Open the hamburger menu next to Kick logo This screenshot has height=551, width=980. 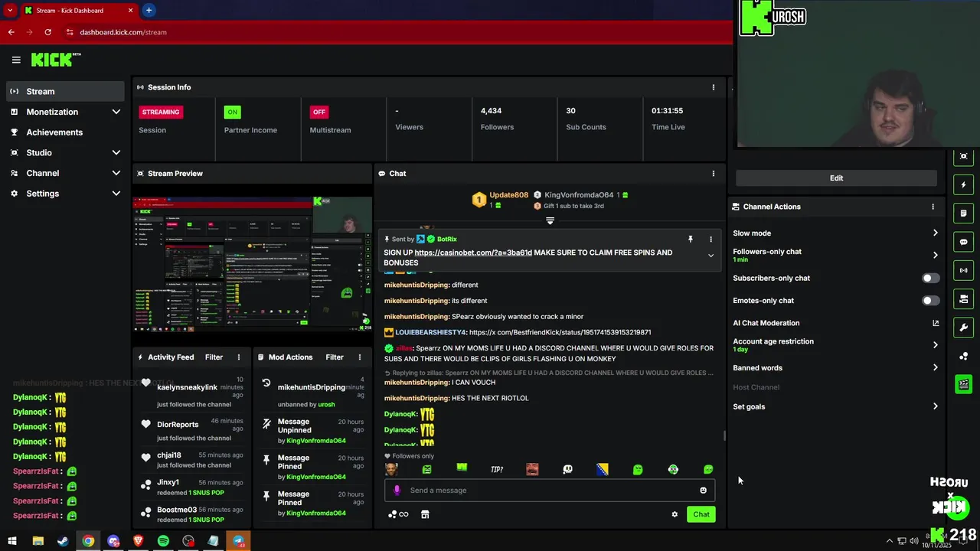16,60
